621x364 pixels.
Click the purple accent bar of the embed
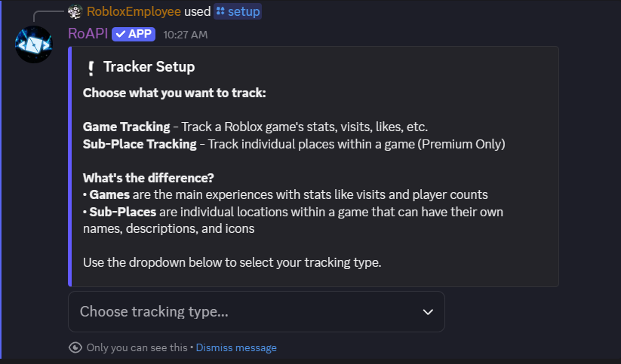point(69,167)
